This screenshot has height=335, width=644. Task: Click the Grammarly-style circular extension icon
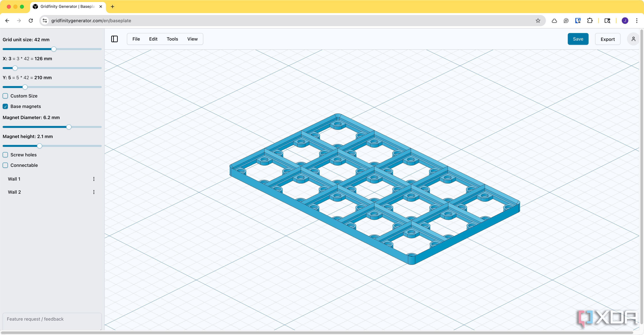coord(566,20)
